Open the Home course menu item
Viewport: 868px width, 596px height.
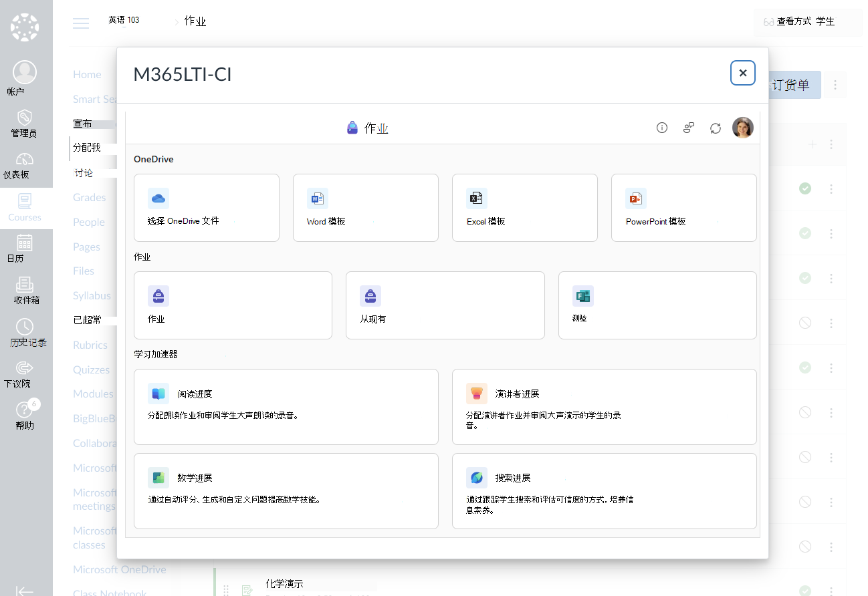tap(88, 74)
